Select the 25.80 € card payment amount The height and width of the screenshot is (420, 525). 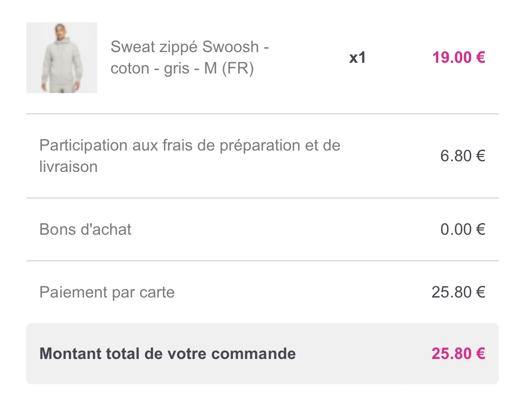pos(458,292)
